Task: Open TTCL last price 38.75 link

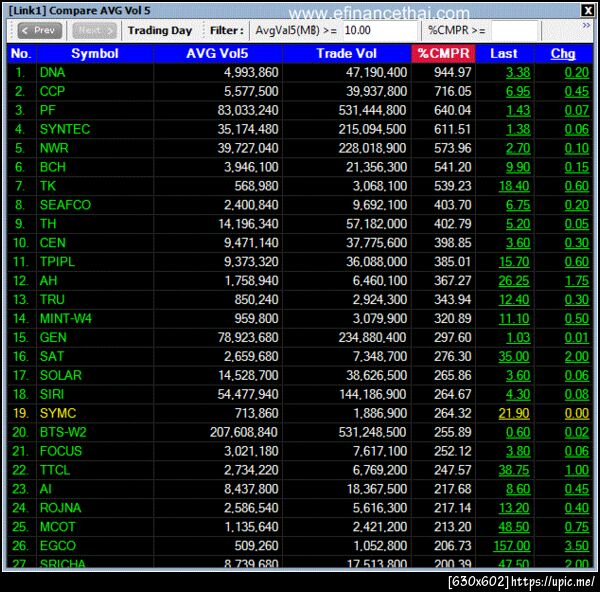Action: coord(514,470)
